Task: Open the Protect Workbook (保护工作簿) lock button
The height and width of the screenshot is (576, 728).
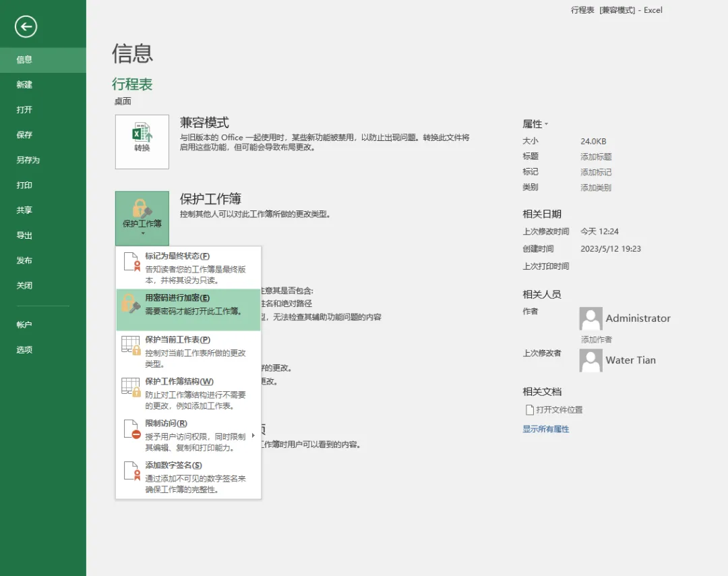Action: coord(142,218)
